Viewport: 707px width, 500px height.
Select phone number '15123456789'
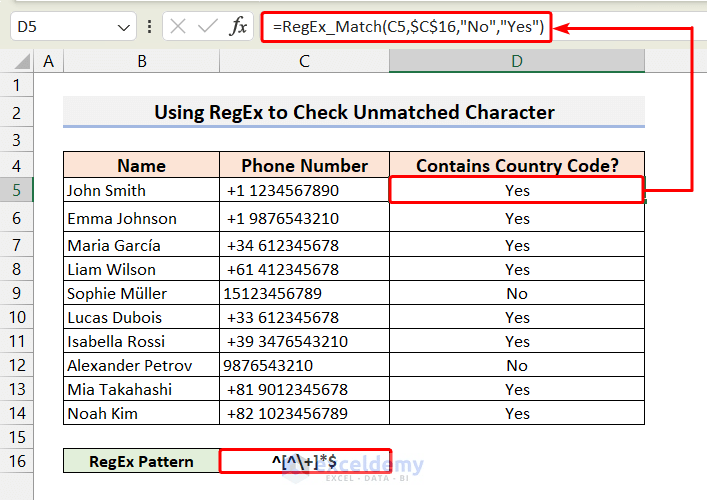(304, 293)
